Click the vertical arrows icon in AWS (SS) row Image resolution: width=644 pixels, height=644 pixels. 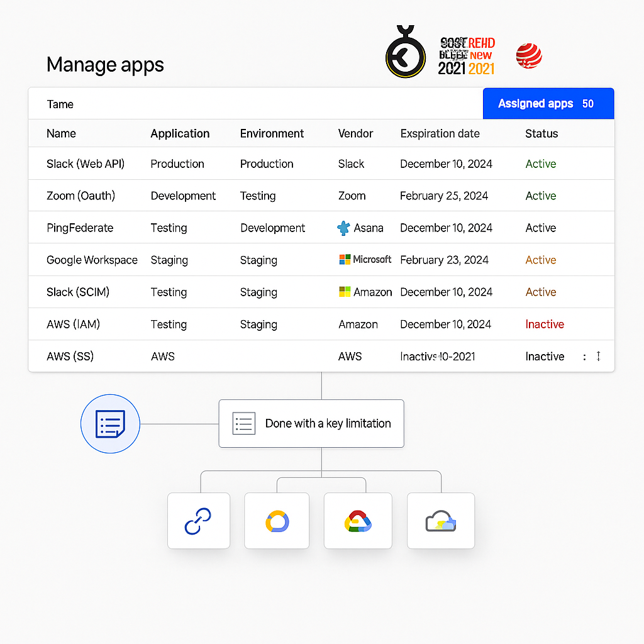pyautogui.click(x=599, y=356)
